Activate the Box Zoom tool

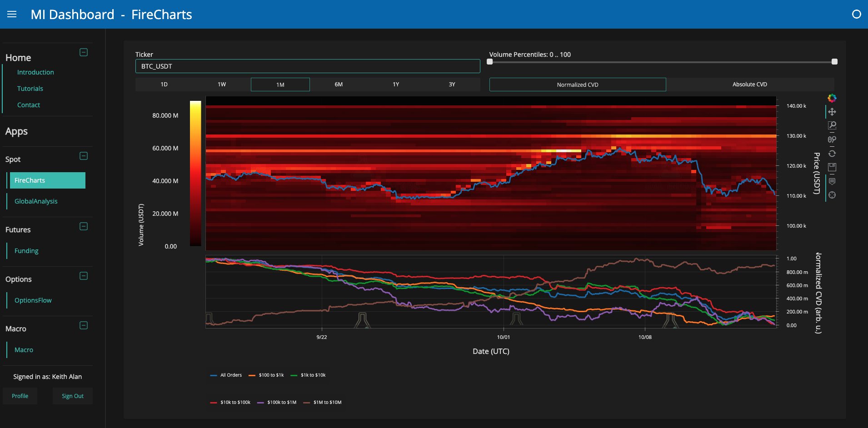pos(832,125)
